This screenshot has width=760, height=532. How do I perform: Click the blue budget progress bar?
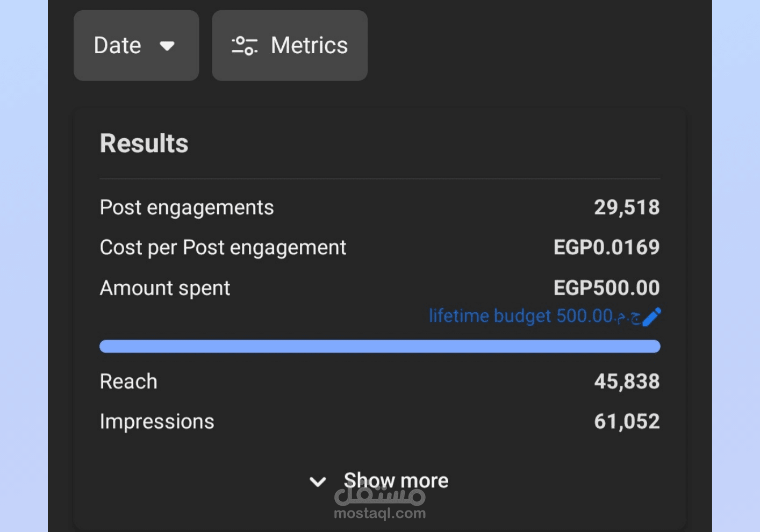pyautogui.click(x=379, y=347)
